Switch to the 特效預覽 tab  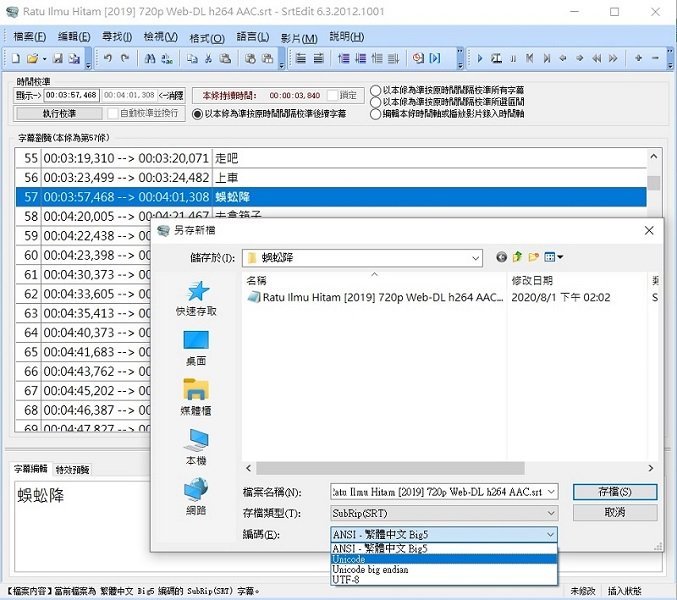pyautogui.click(x=72, y=470)
